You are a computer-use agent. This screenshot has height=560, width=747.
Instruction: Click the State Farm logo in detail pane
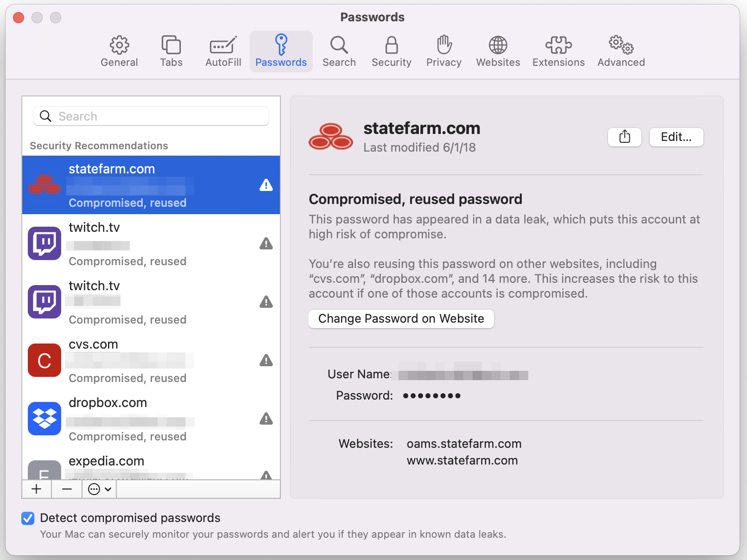(331, 137)
